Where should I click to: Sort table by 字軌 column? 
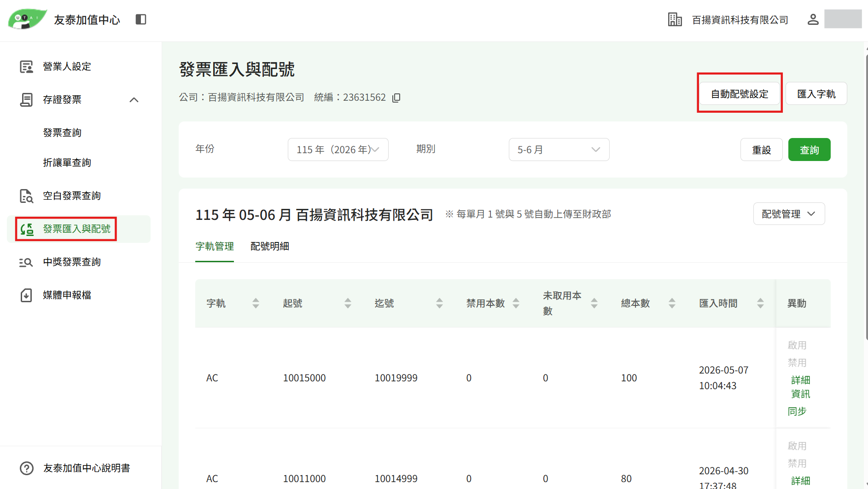(256, 303)
